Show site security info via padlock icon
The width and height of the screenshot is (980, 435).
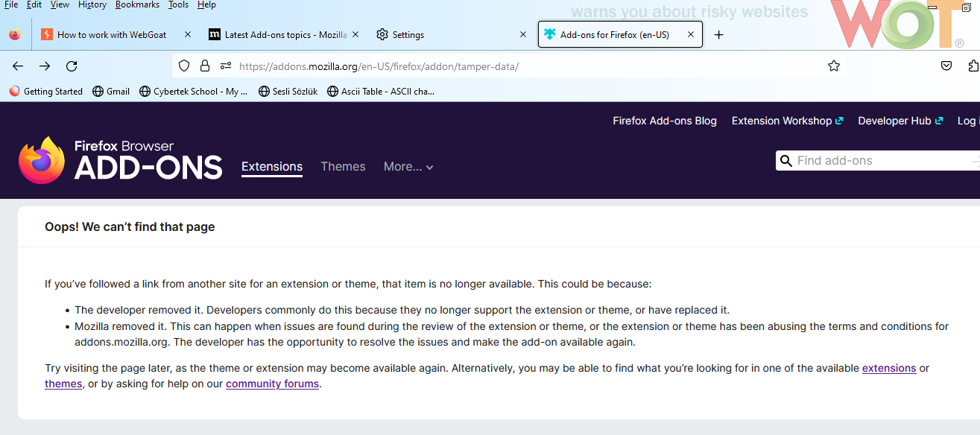[205, 66]
